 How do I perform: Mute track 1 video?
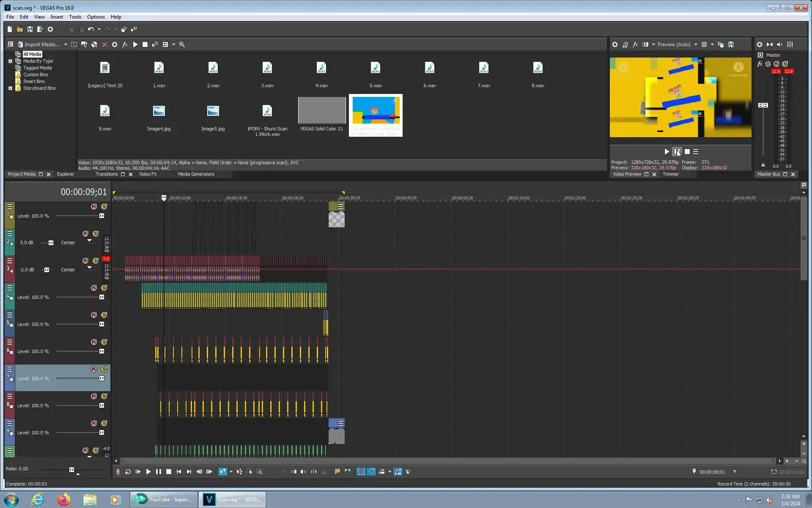pos(94,207)
